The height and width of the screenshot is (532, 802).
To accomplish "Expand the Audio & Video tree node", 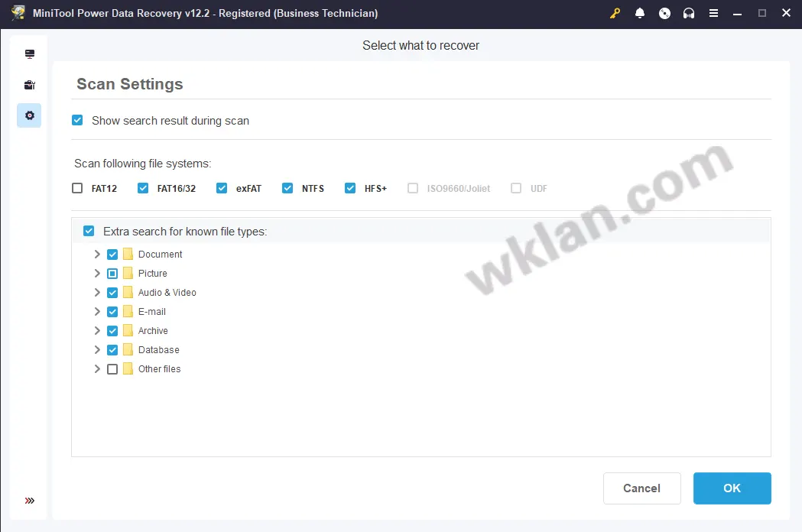I will click(97, 293).
